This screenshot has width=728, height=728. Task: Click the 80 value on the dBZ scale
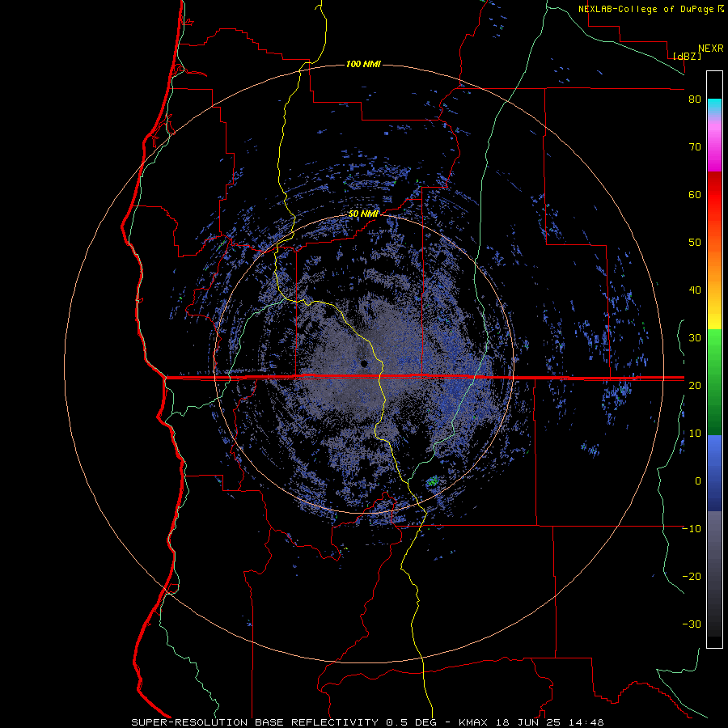pyautogui.click(x=695, y=99)
